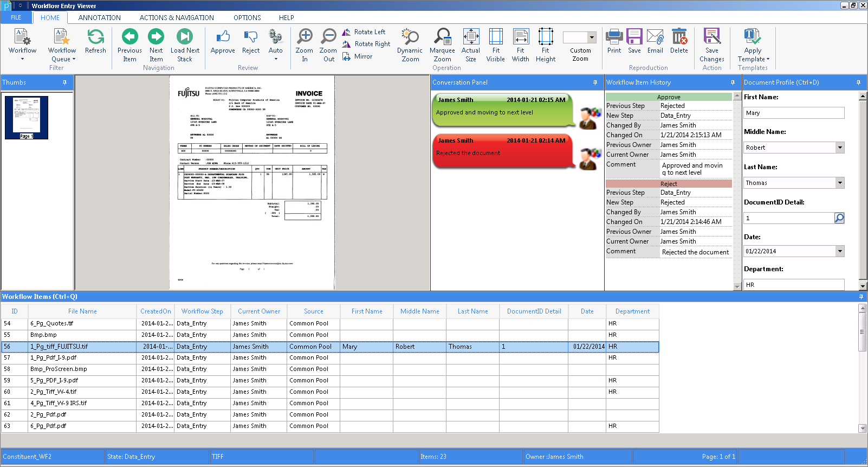Click the Department input field

coord(794,284)
